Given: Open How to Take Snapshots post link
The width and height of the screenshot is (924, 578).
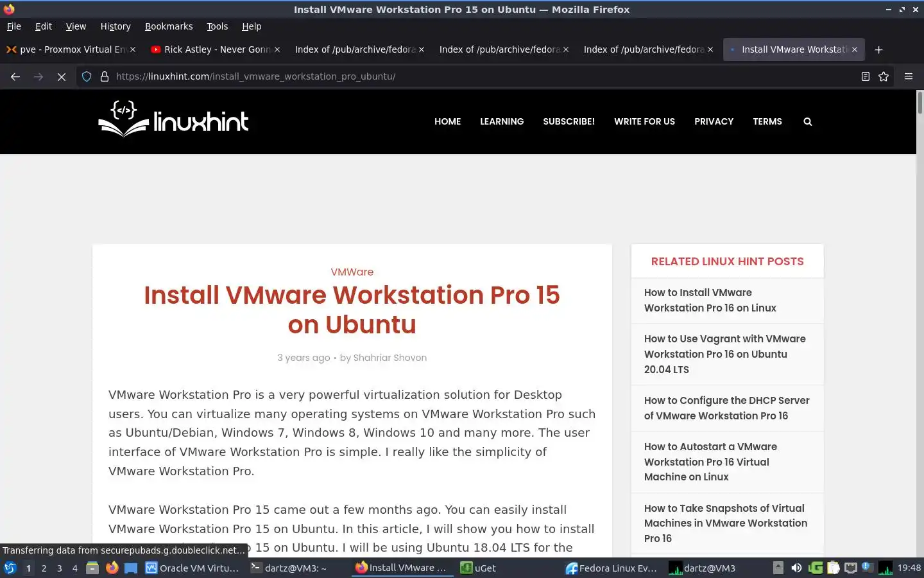Looking at the screenshot, I should click(726, 523).
